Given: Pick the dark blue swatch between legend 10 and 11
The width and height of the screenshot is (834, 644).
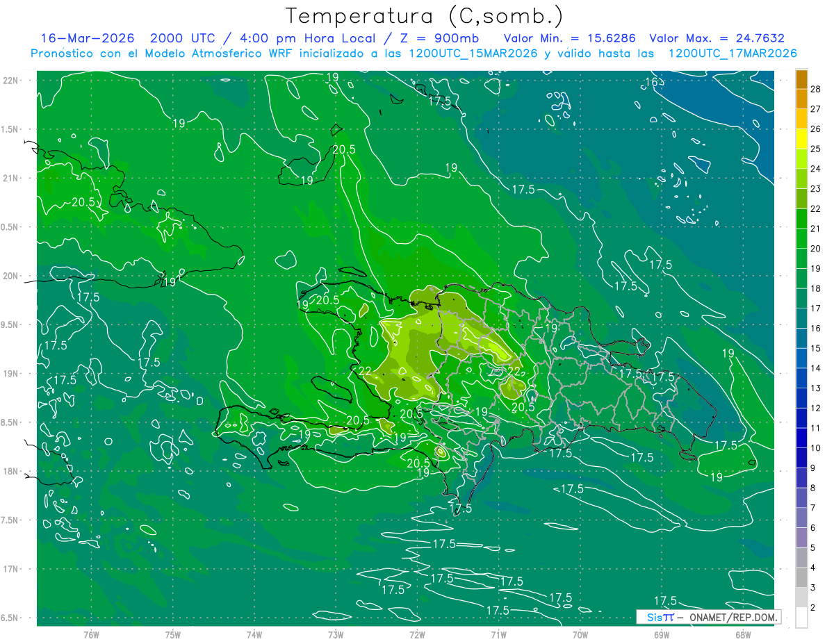Looking at the screenshot, I should coord(801,438).
